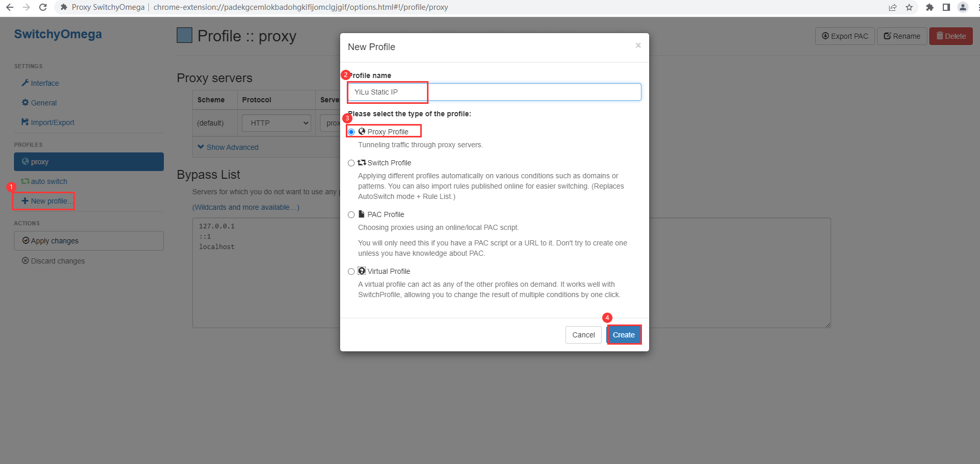
Task: Click the profile color swatch
Action: click(x=185, y=36)
